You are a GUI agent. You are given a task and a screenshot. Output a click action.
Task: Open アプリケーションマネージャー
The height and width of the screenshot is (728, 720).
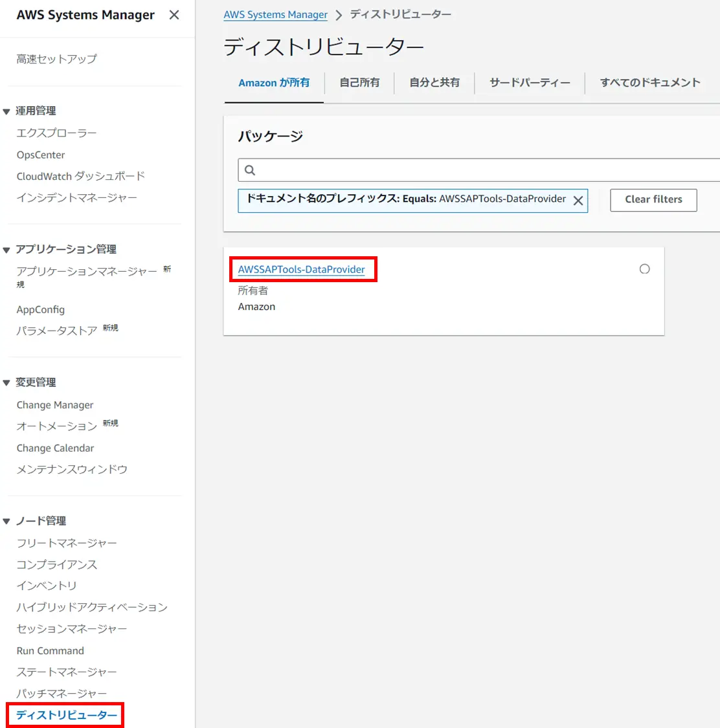pos(87,271)
